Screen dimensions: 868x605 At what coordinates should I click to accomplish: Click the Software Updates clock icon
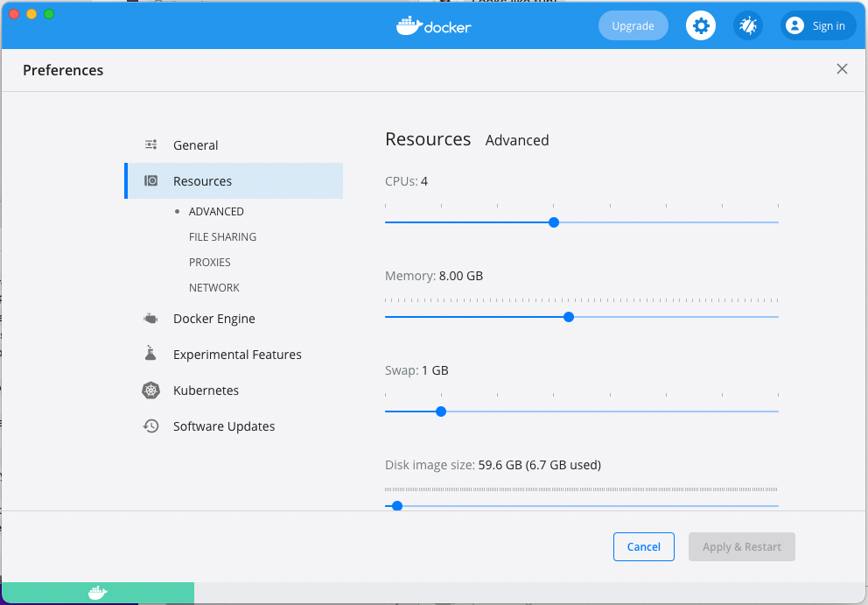coord(151,426)
